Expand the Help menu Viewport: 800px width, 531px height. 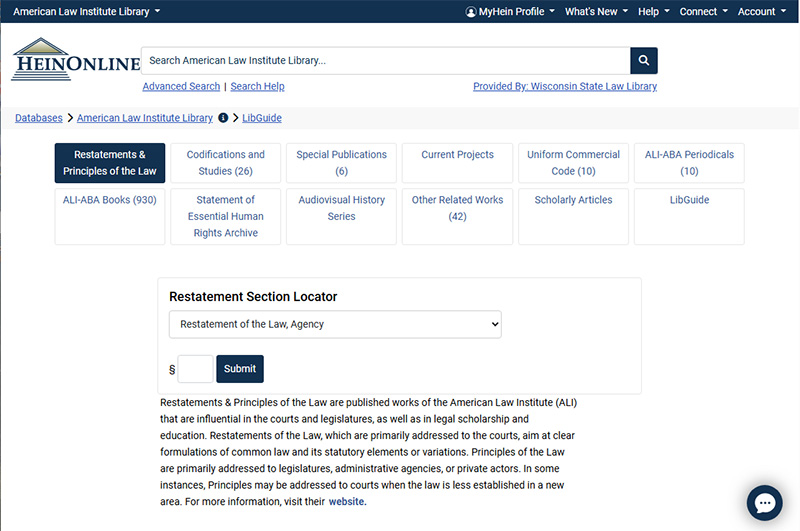[x=653, y=11]
